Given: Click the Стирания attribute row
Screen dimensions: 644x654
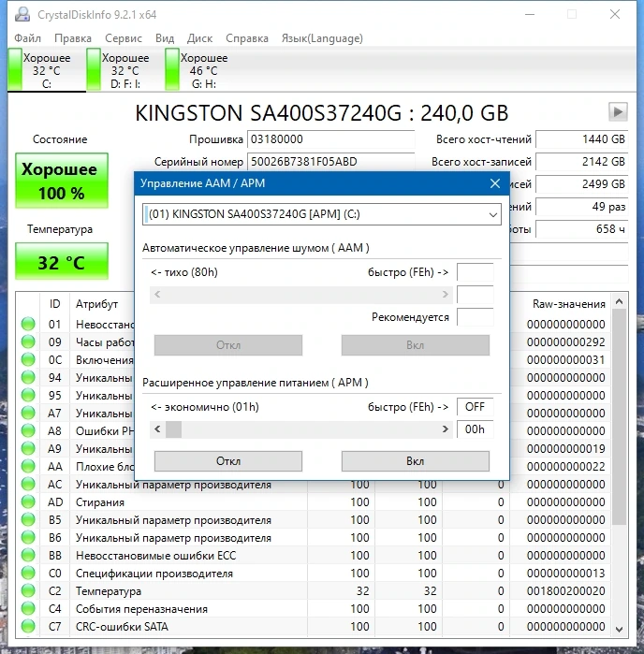Looking at the screenshot, I should tap(314, 502).
